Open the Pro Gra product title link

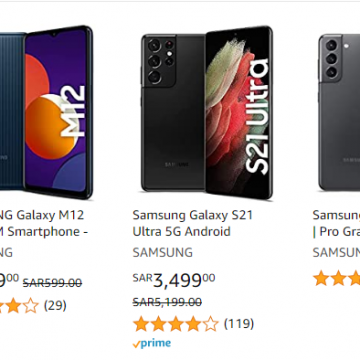click(x=336, y=223)
